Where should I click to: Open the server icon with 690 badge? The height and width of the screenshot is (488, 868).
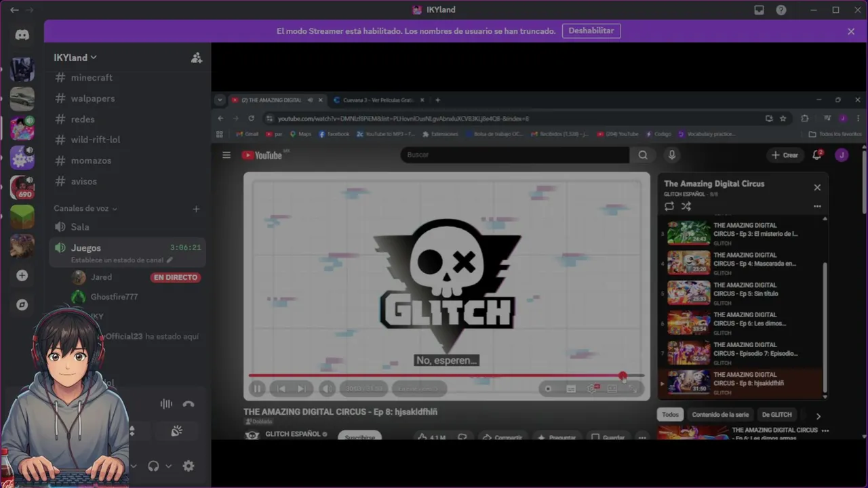point(22,187)
